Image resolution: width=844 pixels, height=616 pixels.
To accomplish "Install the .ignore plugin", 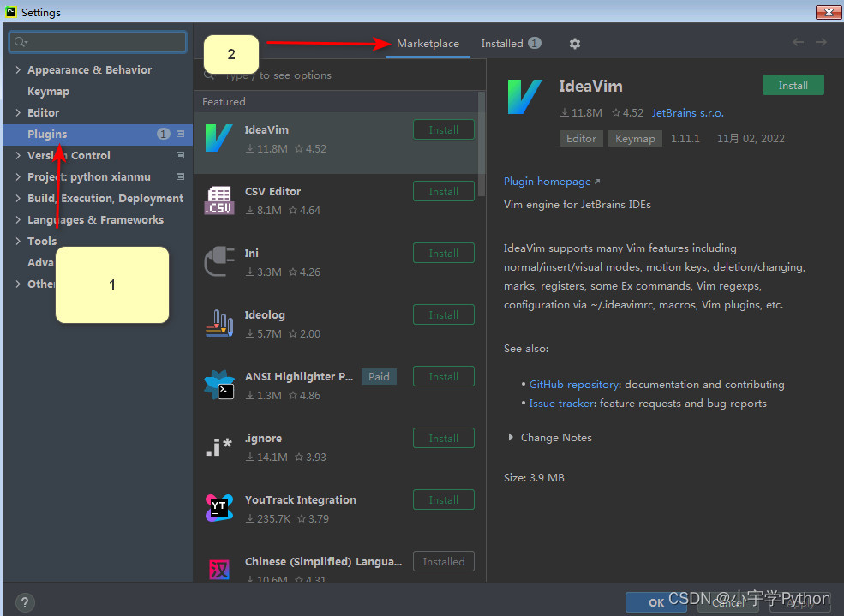I will coord(444,438).
